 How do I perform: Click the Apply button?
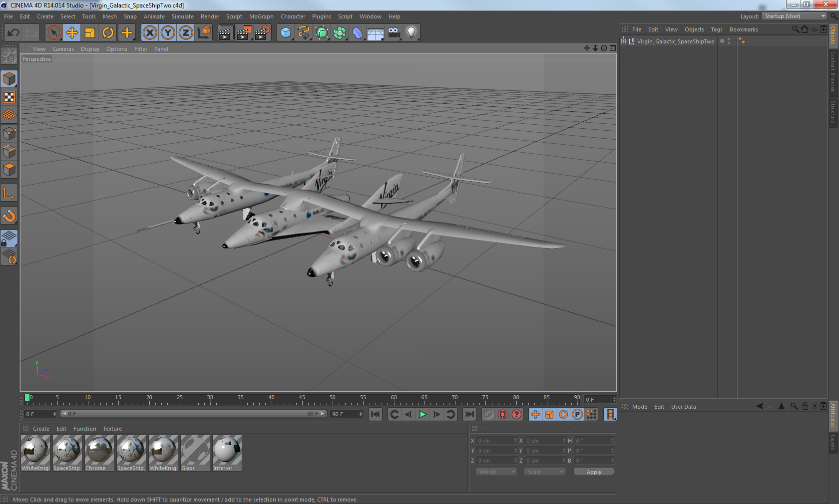(594, 472)
